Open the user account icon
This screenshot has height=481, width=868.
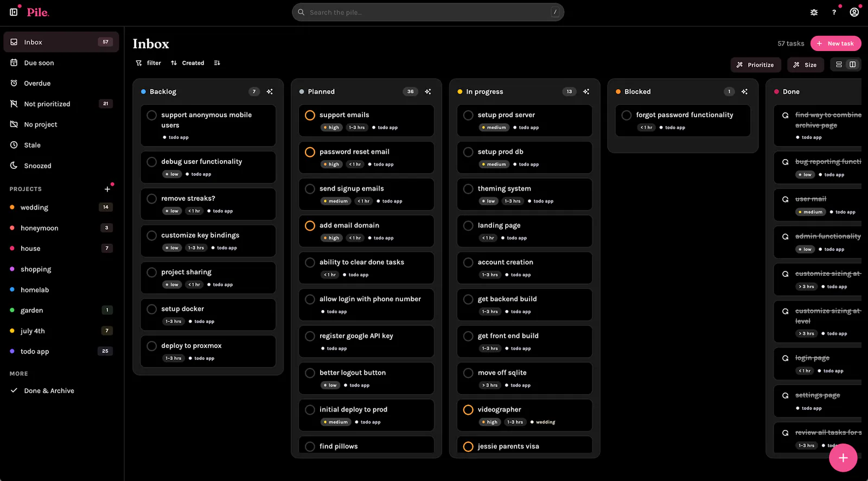click(854, 12)
